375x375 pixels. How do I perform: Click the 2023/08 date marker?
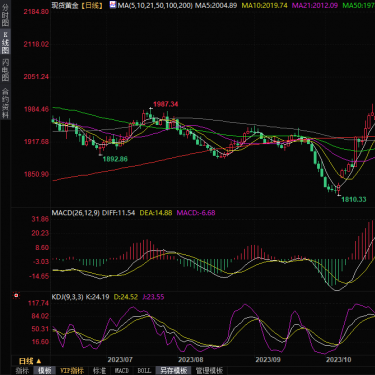(191, 360)
